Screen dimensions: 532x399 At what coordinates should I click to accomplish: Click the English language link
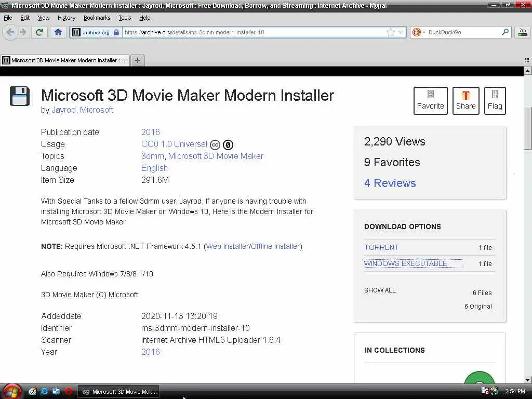(x=154, y=168)
